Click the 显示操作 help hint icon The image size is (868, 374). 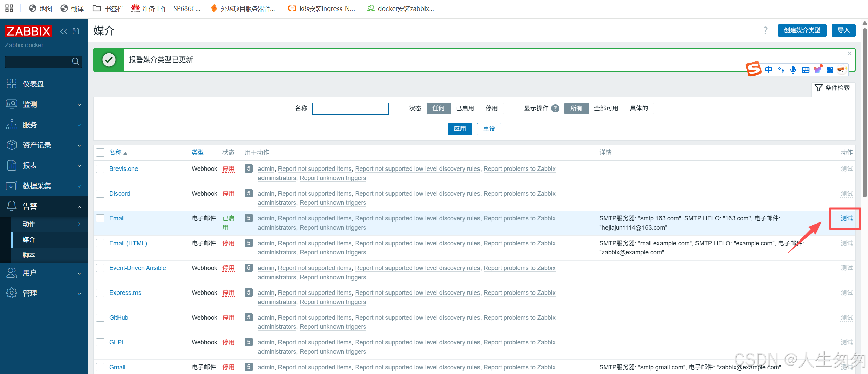coord(555,108)
